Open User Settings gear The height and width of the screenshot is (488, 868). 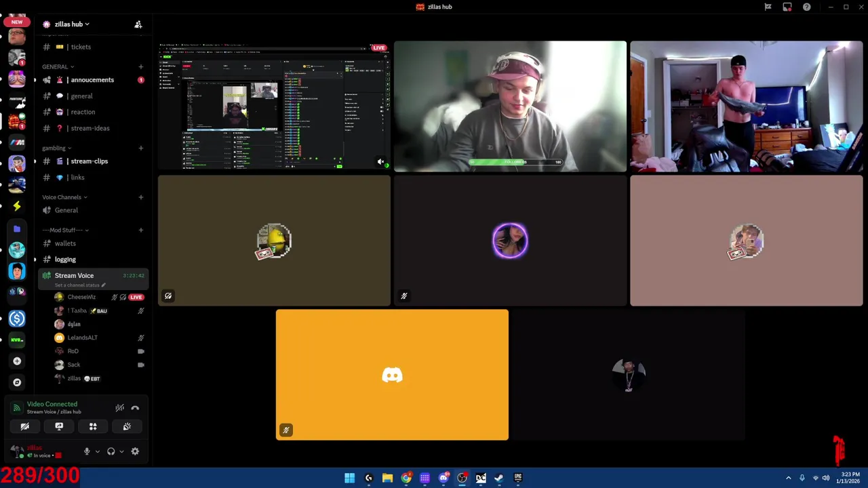tap(135, 451)
